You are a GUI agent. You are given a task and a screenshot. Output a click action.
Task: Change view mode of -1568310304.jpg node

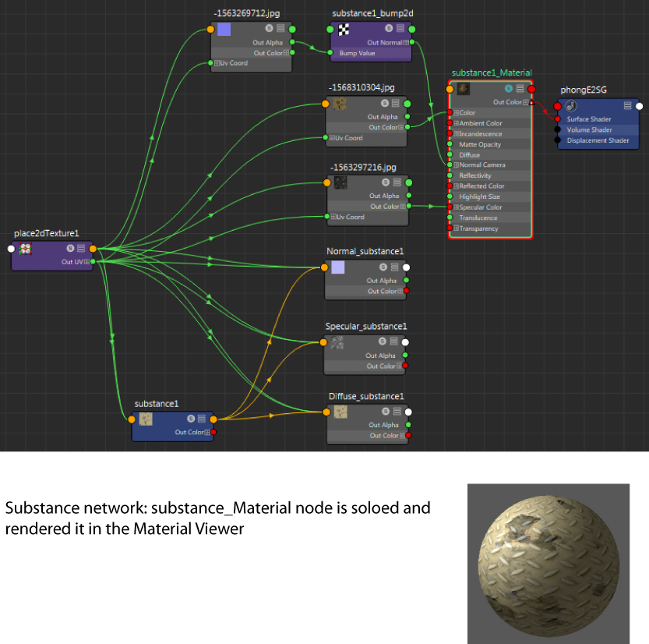[x=396, y=103]
